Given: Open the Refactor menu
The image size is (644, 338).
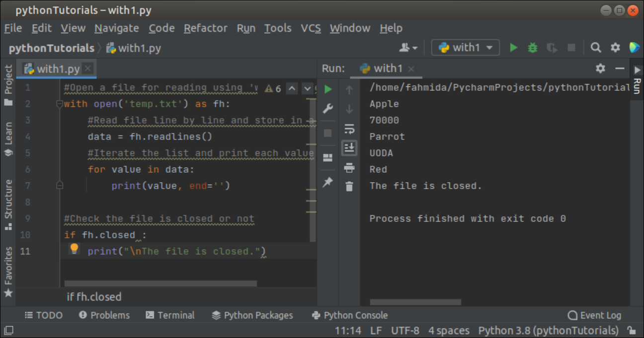Looking at the screenshot, I should pyautogui.click(x=205, y=28).
